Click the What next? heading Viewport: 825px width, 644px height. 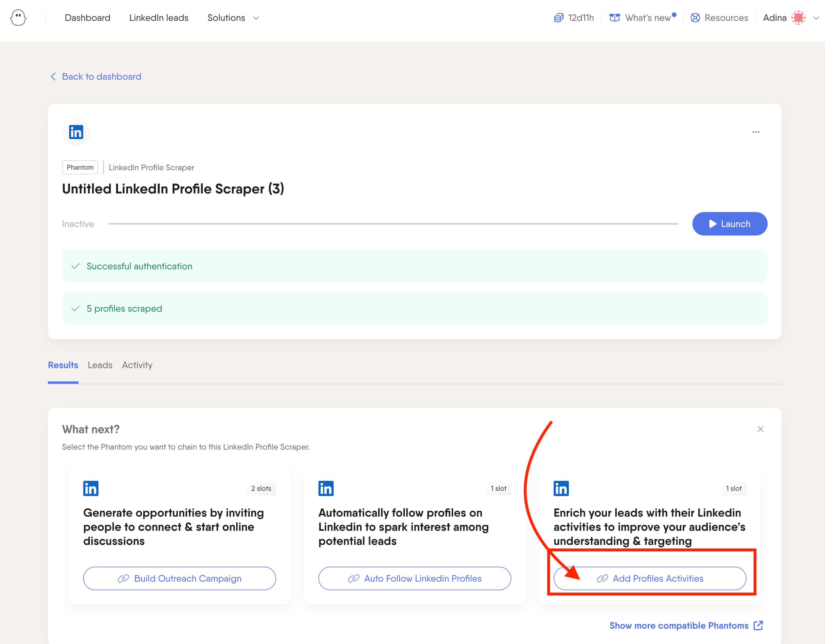[x=91, y=429]
